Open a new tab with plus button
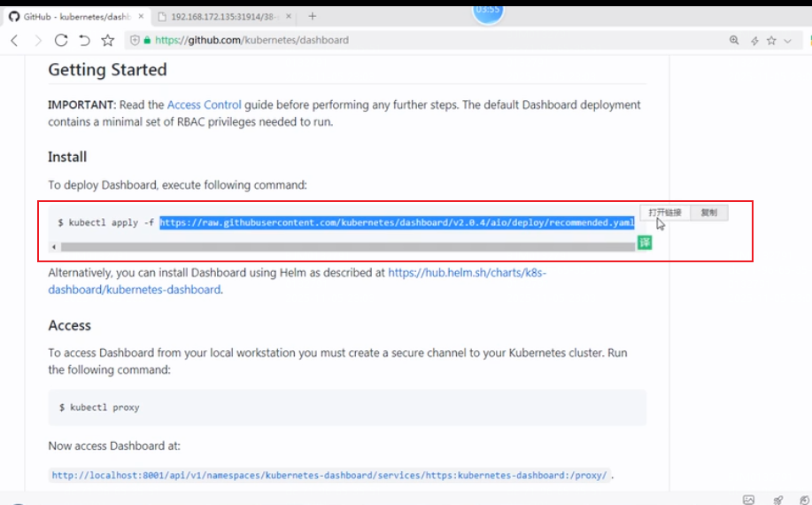Screen dimensions: 812x505 [x=312, y=16]
